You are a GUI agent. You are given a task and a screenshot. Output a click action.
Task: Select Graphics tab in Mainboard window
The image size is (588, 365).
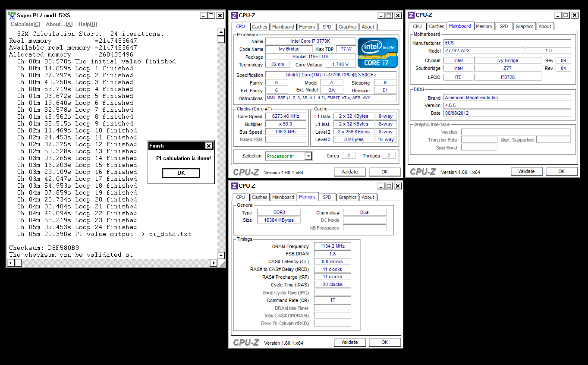(525, 26)
